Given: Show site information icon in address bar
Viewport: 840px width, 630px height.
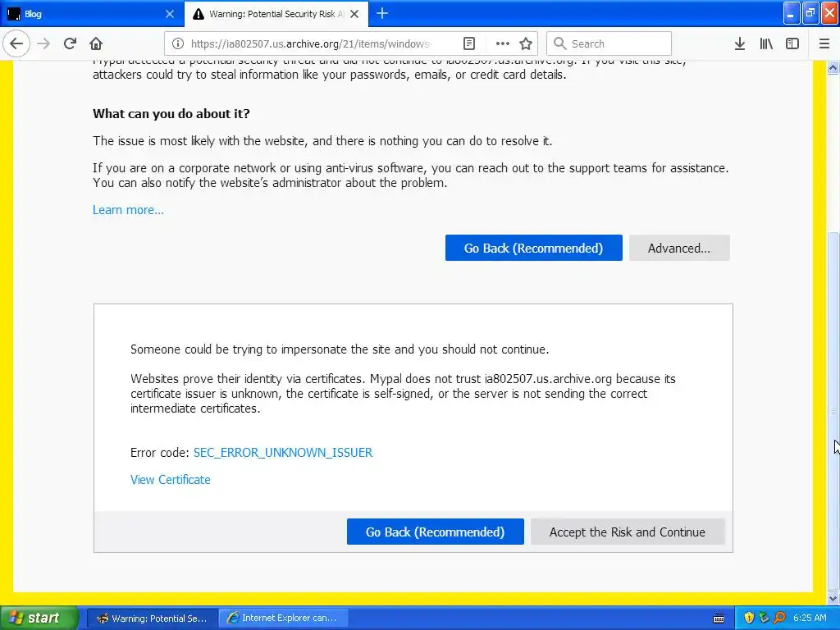Looking at the screenshot, I should [x=178, y=43].
